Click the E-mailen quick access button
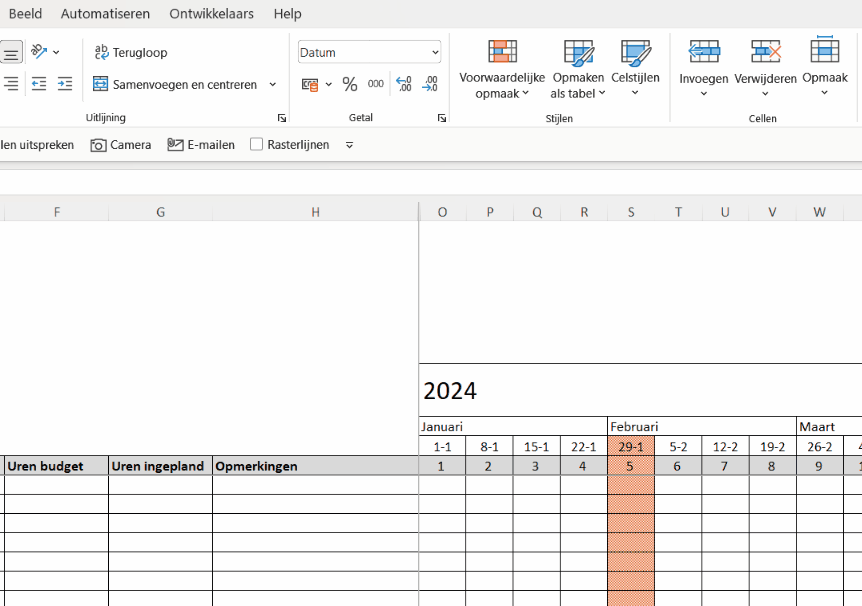This screenshot has width=862, height=606. pos(201,145)
